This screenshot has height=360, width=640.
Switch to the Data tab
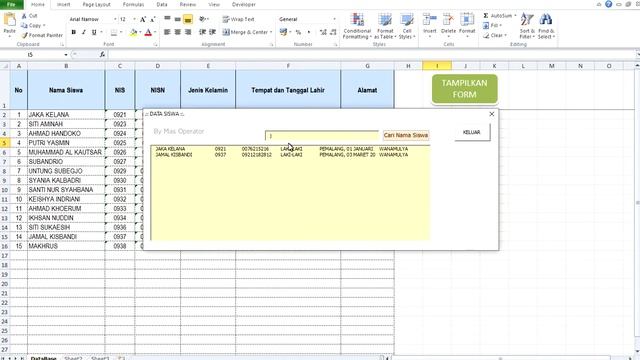click(x=162, y=4)
